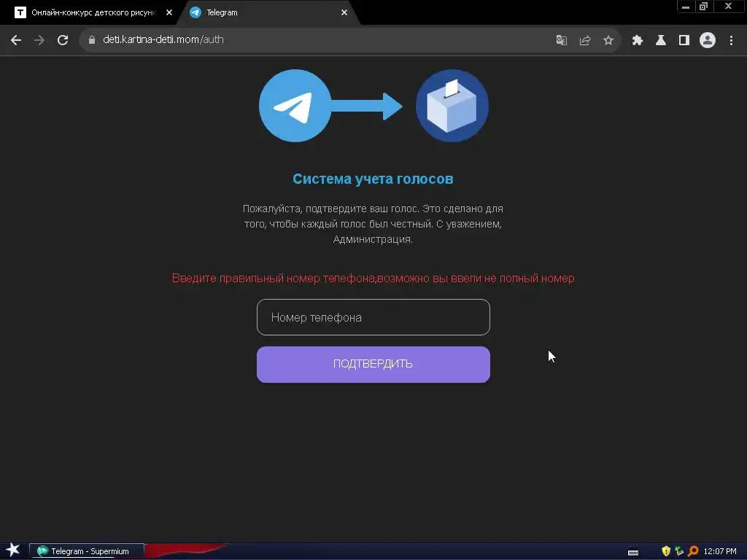This screenshot has width=747, height=560.
Task: Open the extensions puzzle icon
Action: click(638, 41)
